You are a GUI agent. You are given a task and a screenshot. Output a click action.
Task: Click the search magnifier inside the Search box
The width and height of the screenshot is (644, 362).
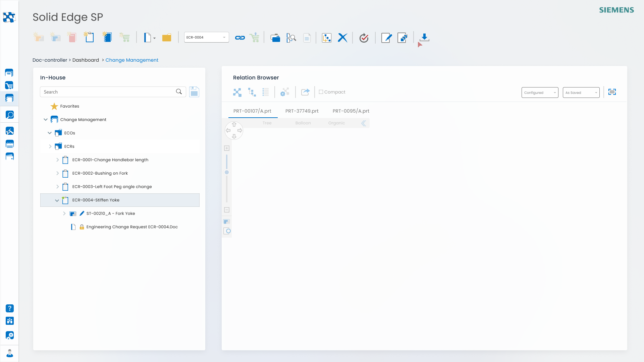[179, 92]
